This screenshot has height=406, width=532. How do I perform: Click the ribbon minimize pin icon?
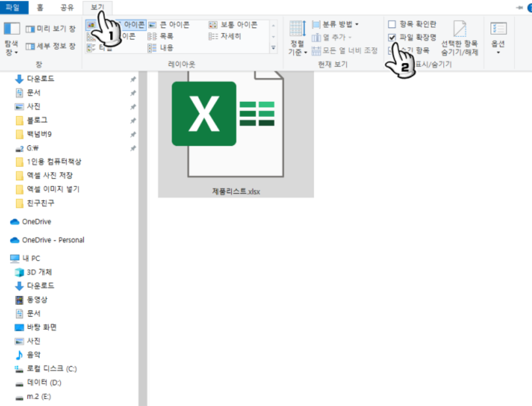pyautogui.click(x=519, y=7)
